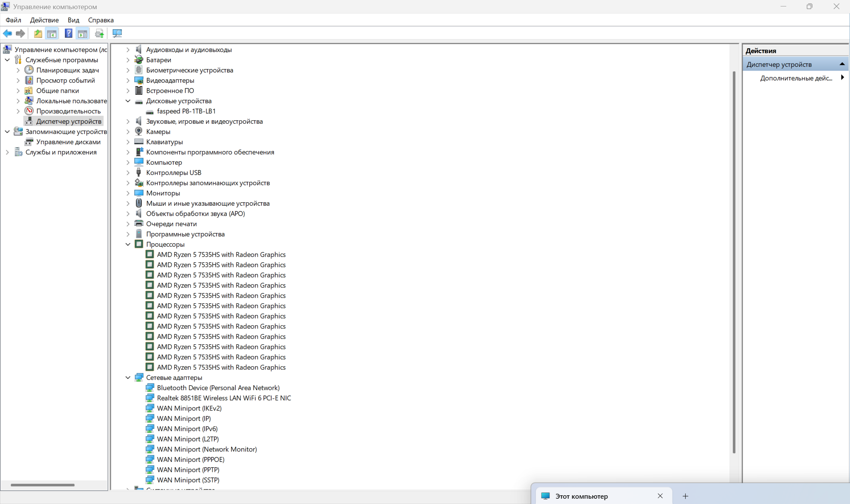Select Управление дисками in the tree

click(68, 142)
